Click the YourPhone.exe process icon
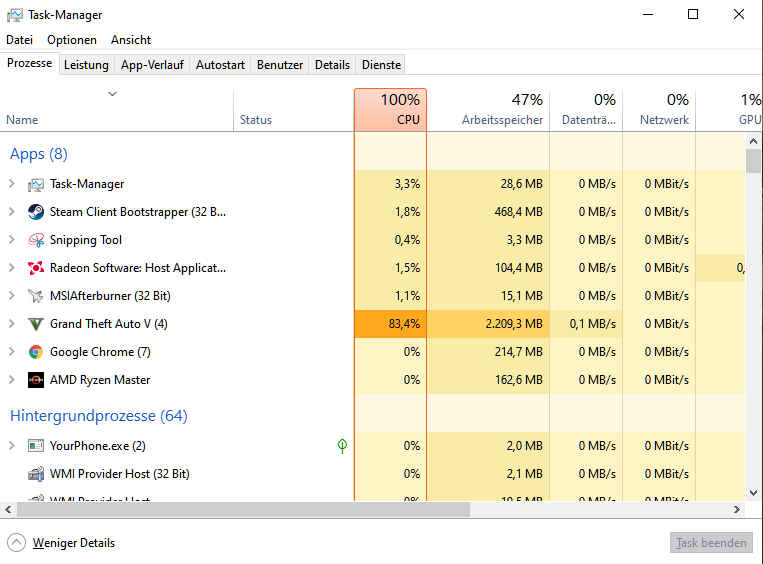This screenshot has height=564, width=763. point(36,446)
